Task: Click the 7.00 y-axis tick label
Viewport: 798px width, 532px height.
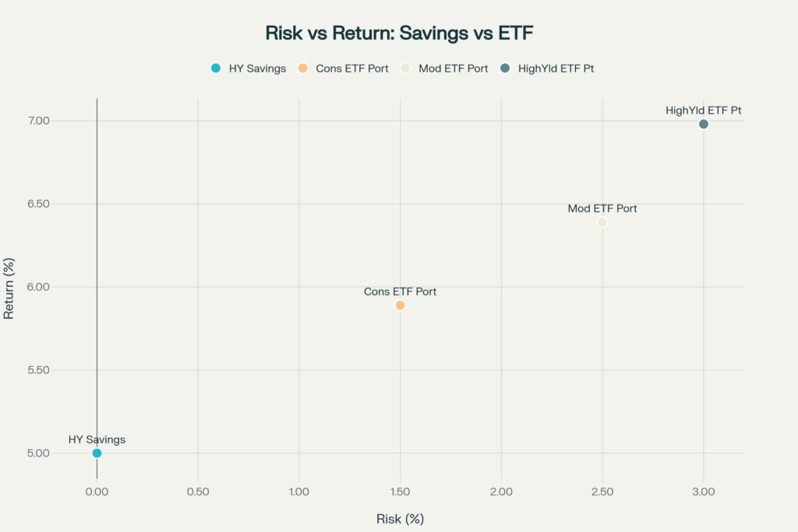Action: [39, 121]
